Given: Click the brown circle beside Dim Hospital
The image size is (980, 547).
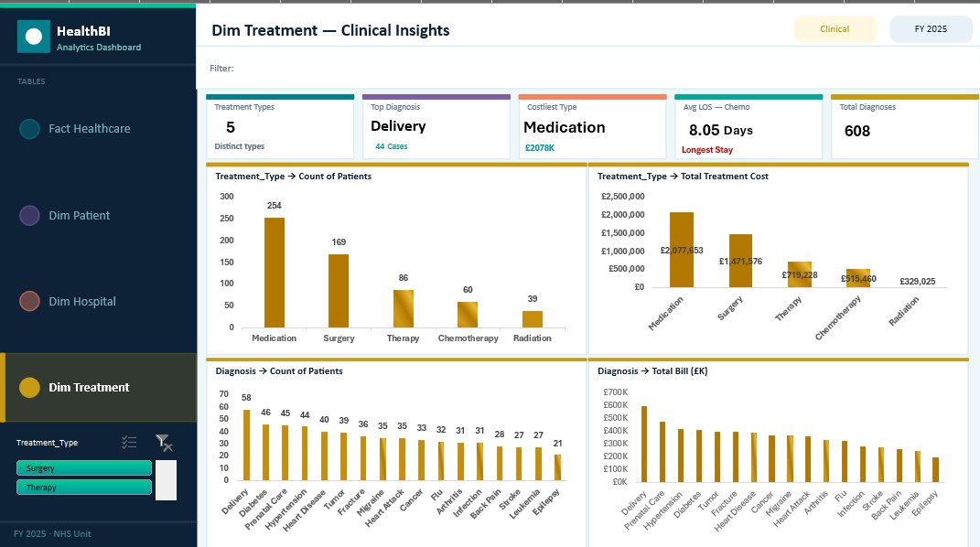Looking at the screenshot, I should click(x=29, y=301).
